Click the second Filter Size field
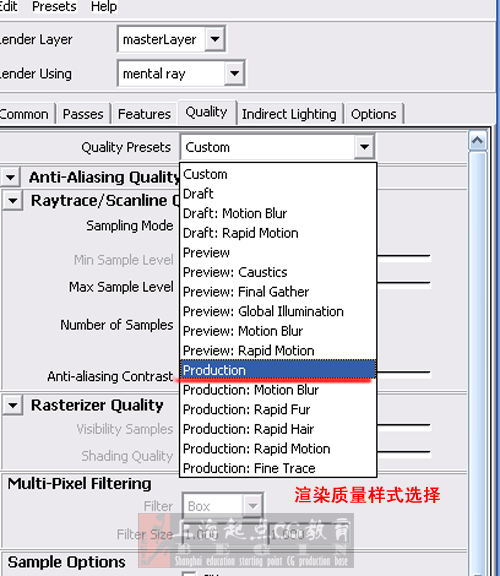Image resolution: width=500 pixels, height=576 pixels. point(308,534)
